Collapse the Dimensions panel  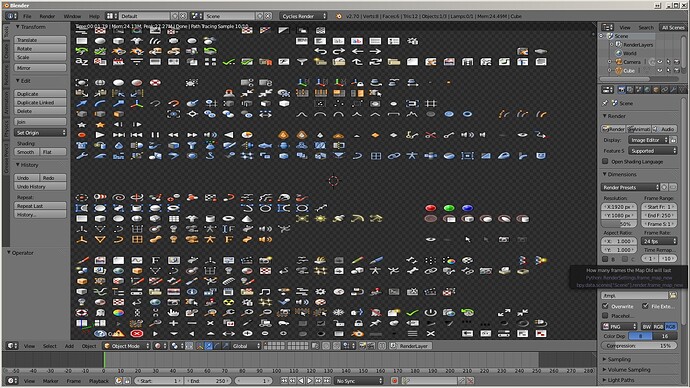click(606, 174)
